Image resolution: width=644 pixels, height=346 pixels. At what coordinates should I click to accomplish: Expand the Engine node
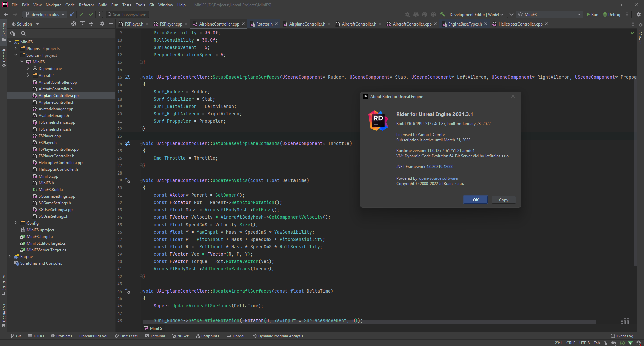click(x=10, y=256)
